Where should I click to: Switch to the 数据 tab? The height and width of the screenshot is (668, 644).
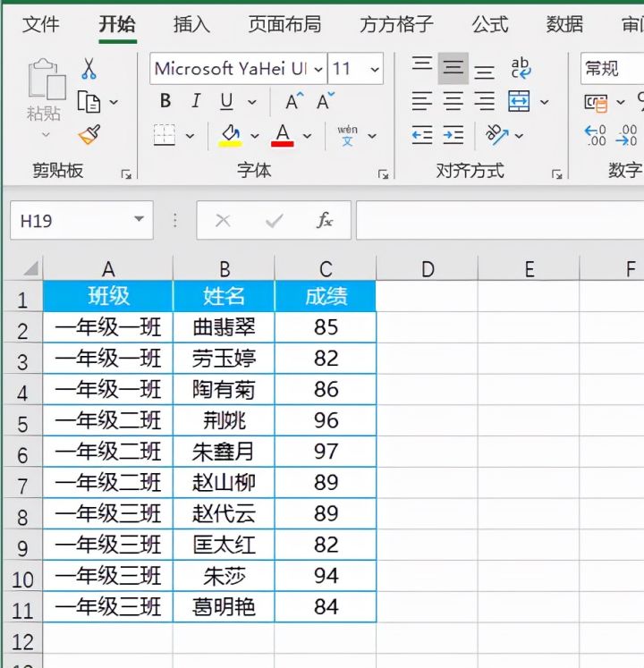click(564, 24)
